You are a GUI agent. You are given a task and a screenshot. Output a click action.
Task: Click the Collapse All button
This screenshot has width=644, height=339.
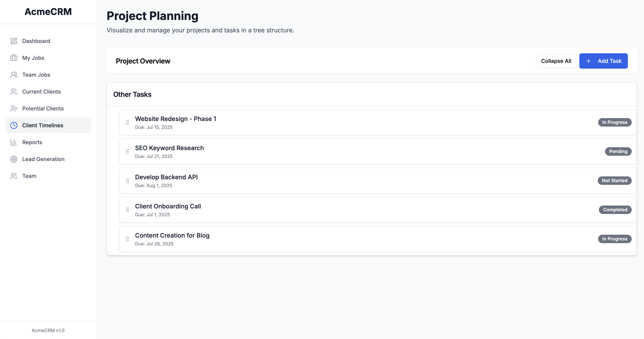click(556, 61)
